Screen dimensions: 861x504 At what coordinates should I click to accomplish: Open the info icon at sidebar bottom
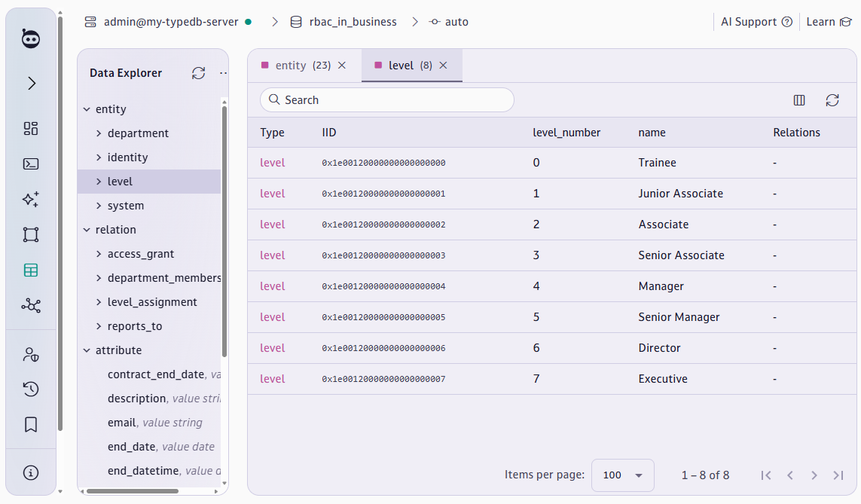click(31, 472)
